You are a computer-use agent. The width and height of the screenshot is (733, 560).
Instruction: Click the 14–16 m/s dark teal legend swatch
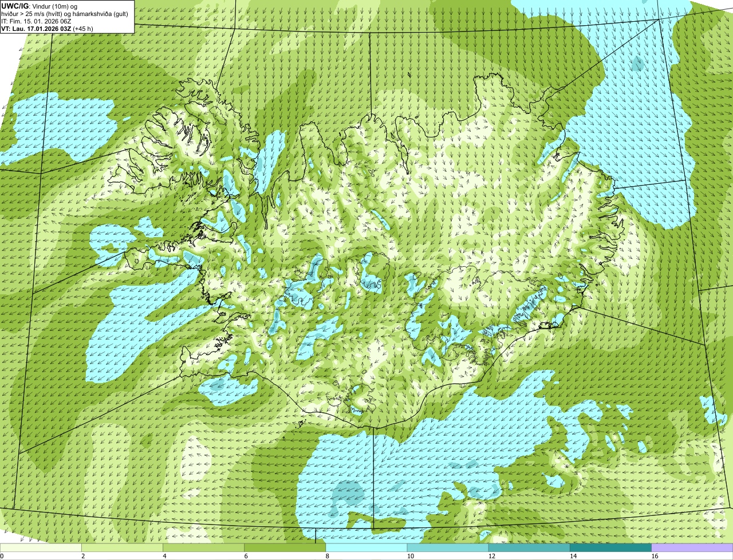coord(611,547)
